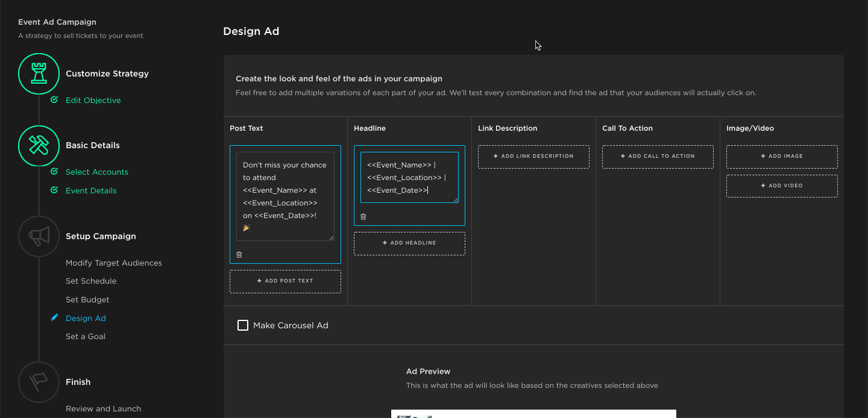Click the Customize Strategy rook icon
Screen dimensions: 868x418
click(x=39, y=73)
